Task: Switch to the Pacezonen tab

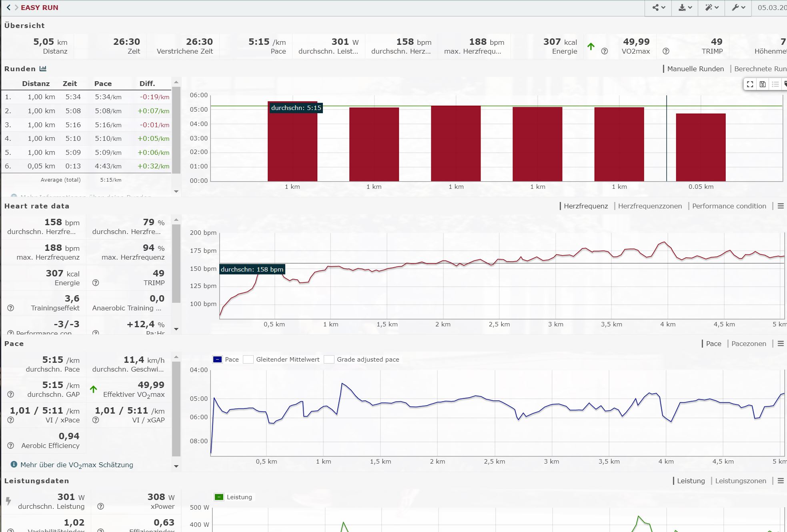Action: click(749, 344)
